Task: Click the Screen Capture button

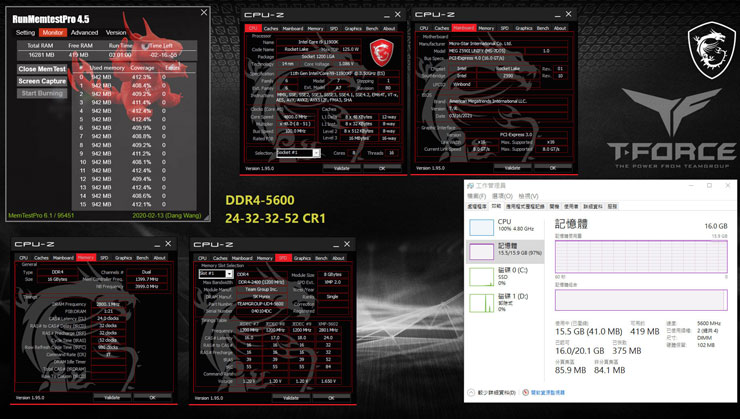Action: click(x=42, y=81)
